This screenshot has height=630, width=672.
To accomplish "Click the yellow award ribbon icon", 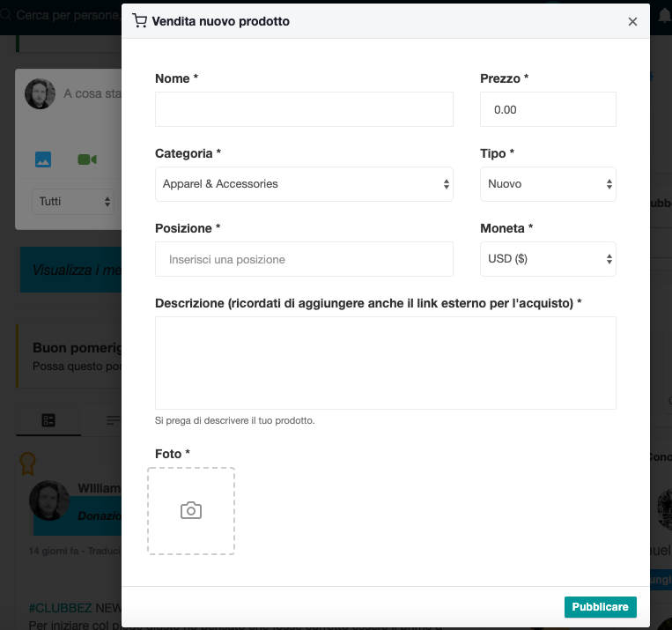I will 28,464.
